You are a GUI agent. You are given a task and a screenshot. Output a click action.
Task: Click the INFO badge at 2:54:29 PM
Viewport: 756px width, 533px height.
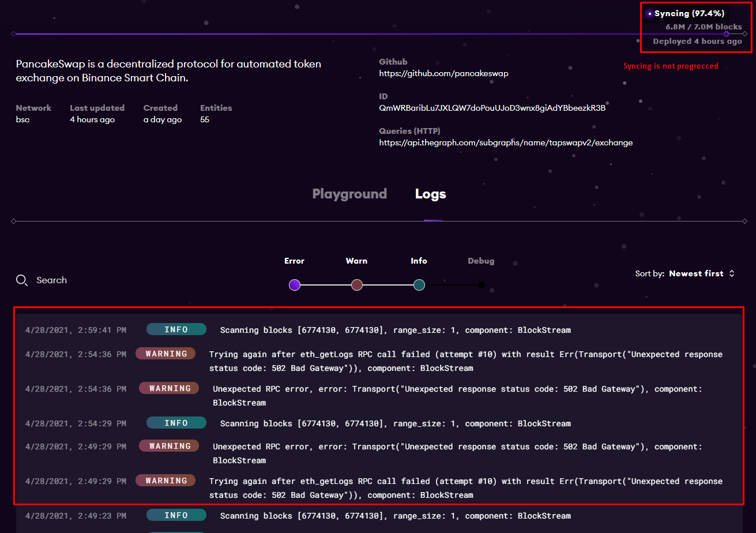pos(176,423)
